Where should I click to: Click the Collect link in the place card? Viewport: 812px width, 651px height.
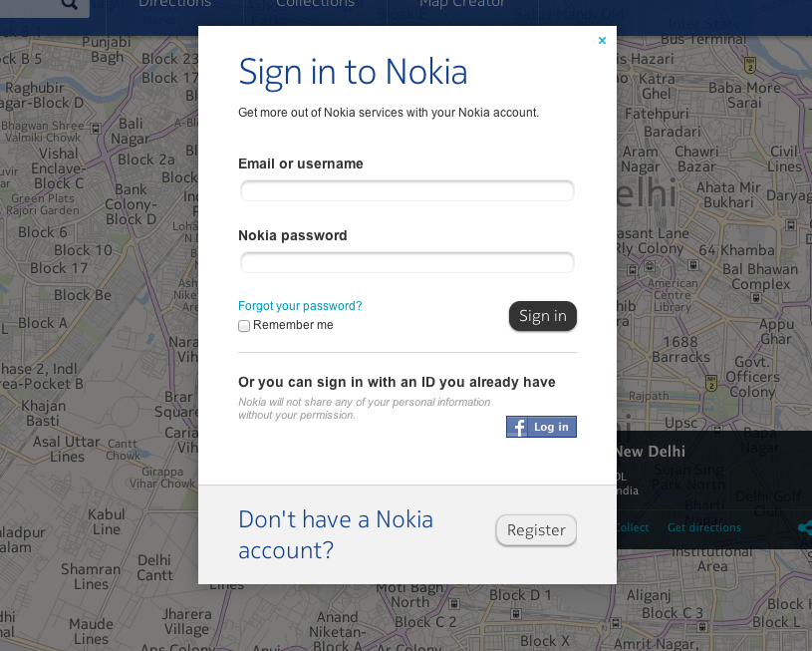click(632, 527)
